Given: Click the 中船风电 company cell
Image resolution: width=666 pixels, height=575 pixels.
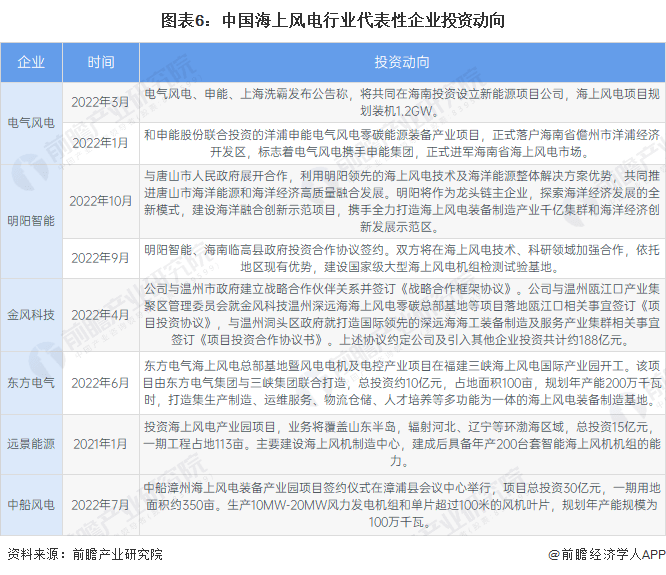Looking at the screenshot, I should 32,505.
